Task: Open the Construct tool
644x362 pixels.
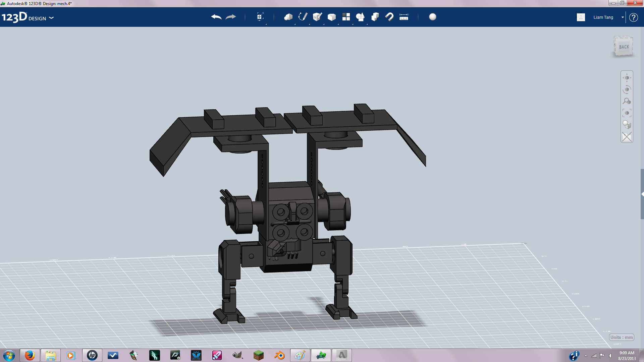Action: click(x=317, y=17)
